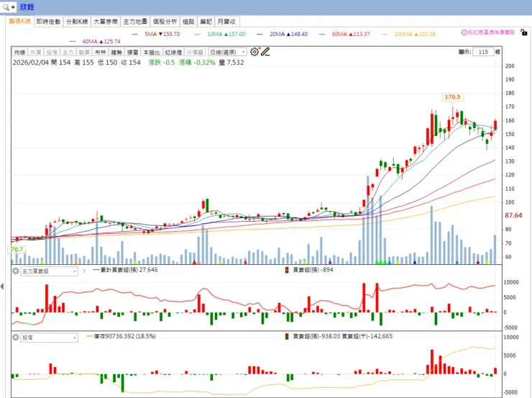Image resolution: width=532 pixels, height=398 pixels.
Task: Switch to the 即時走勢 tab
Action: 48,22
